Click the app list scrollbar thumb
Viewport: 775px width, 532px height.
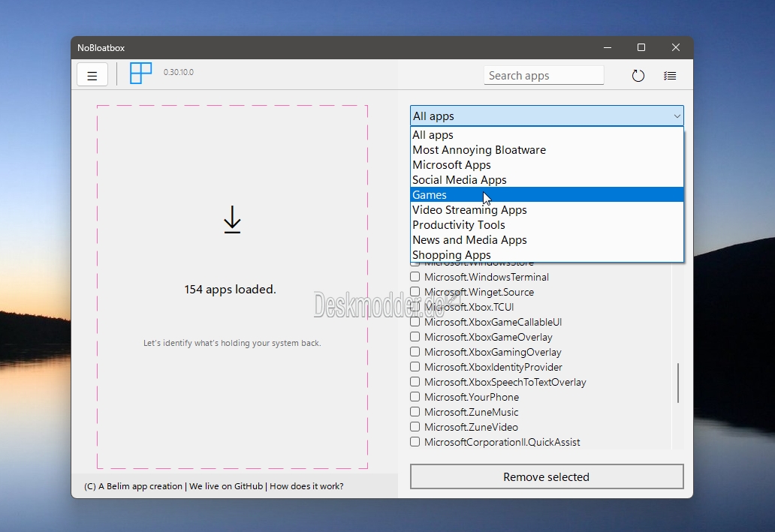(678, 383)
